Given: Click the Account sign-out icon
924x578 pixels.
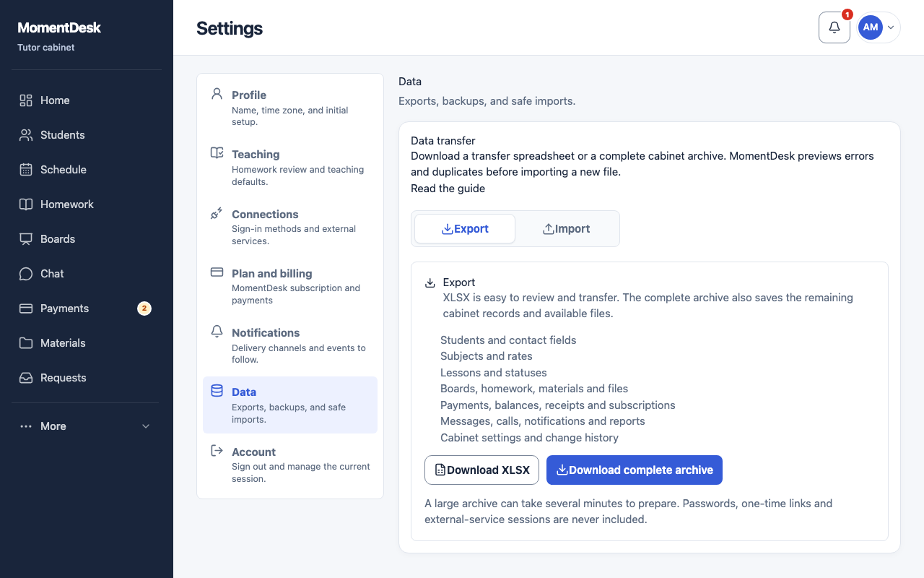Looking at the screenshot, I should click(217, 451).
